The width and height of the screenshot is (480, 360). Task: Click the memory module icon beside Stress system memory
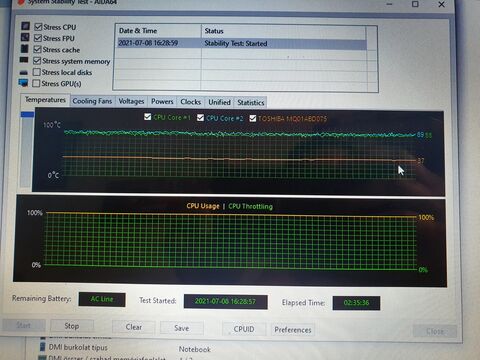click(24, 60)
